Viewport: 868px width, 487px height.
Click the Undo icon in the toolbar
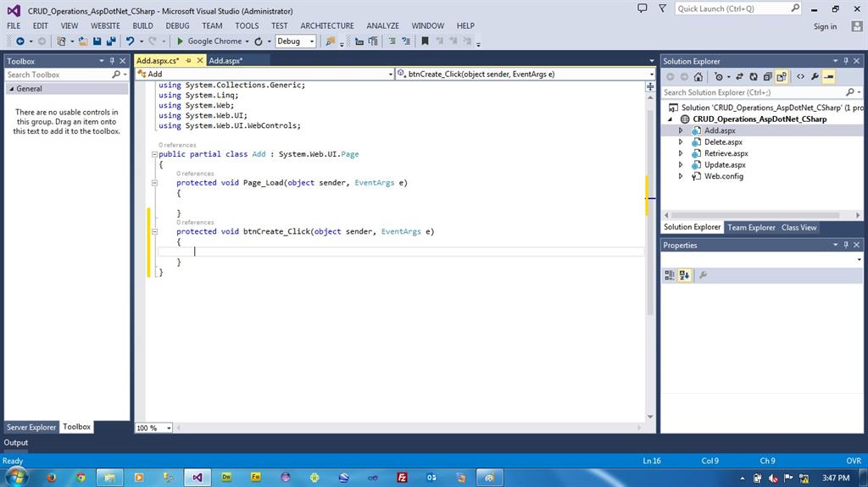coord(130,41)
